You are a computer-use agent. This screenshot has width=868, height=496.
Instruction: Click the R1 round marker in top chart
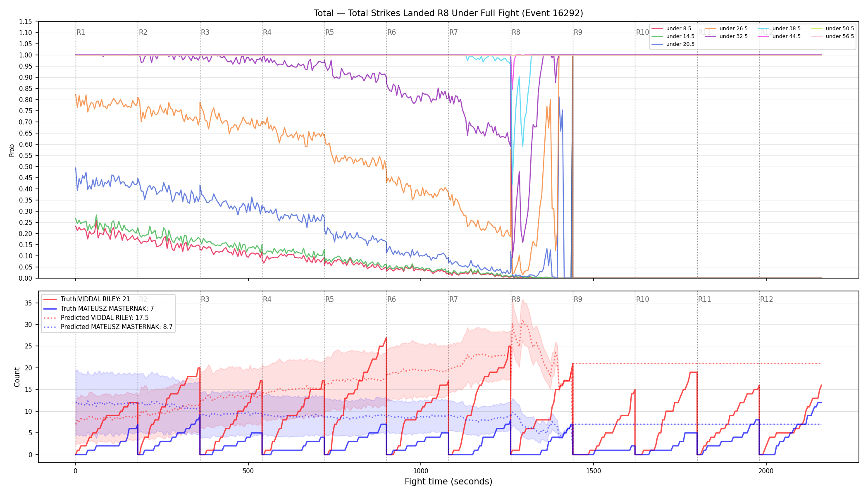[81, 32]
